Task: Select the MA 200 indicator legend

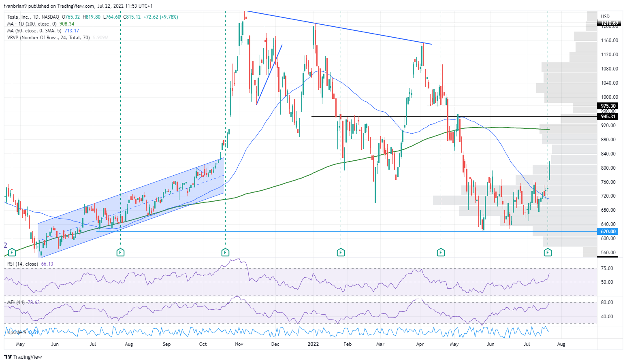Action: click(x=41, y=24)
